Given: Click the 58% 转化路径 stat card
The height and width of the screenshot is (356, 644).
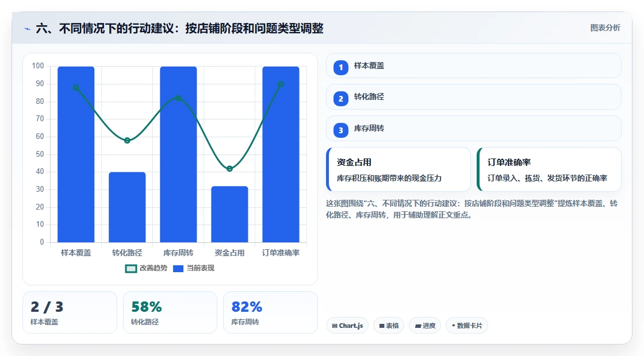Looking at the screenshot, I should tap(170, 312).
